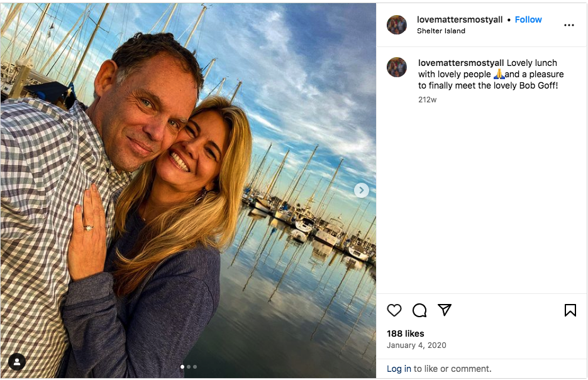Open the Shelter Island location link
Screen dimensions: 588x380
pos(441,31)
